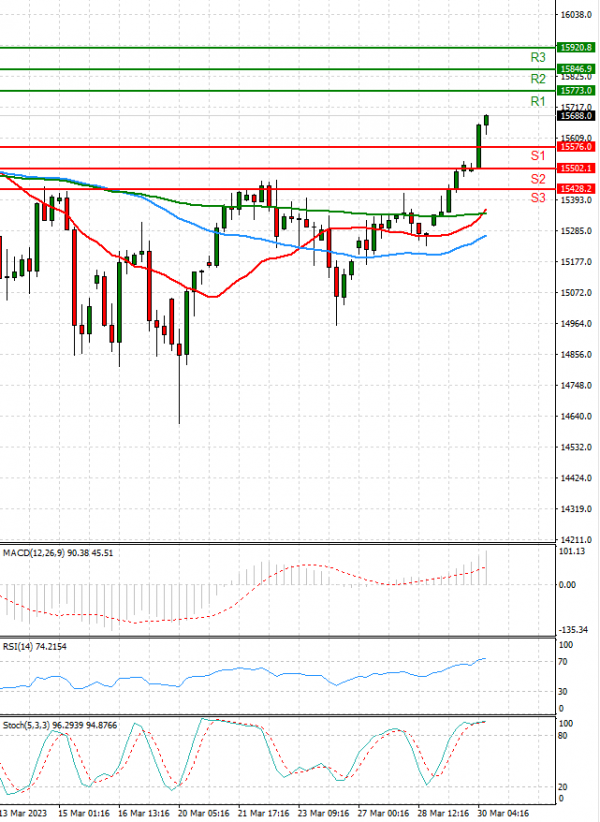Image resolution: width=600 pixels, height=822 pixels.
Task: Click the 27 Mar 00:16 time label
Action: (384, 814)
